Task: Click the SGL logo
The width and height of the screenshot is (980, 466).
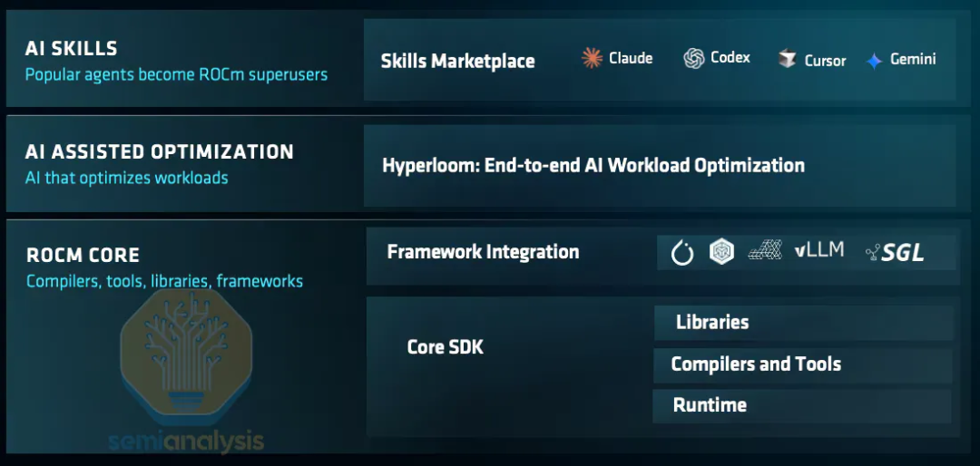Action: click(895, 252)
